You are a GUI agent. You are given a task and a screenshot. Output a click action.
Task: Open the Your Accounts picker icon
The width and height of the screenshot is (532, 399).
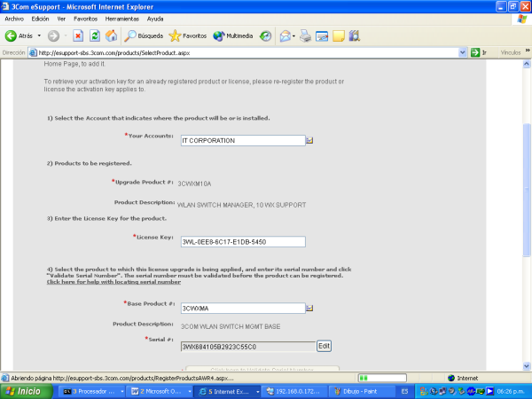pos(309,140)
